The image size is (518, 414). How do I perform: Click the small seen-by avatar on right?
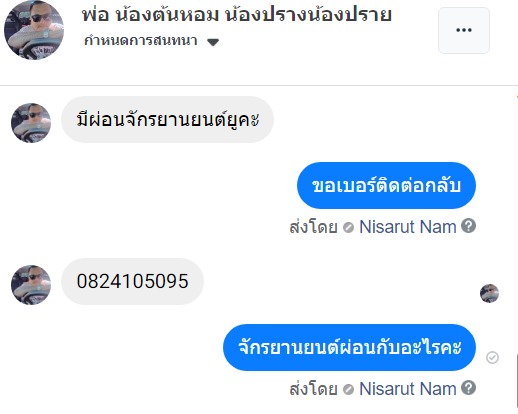pos(489,293)
